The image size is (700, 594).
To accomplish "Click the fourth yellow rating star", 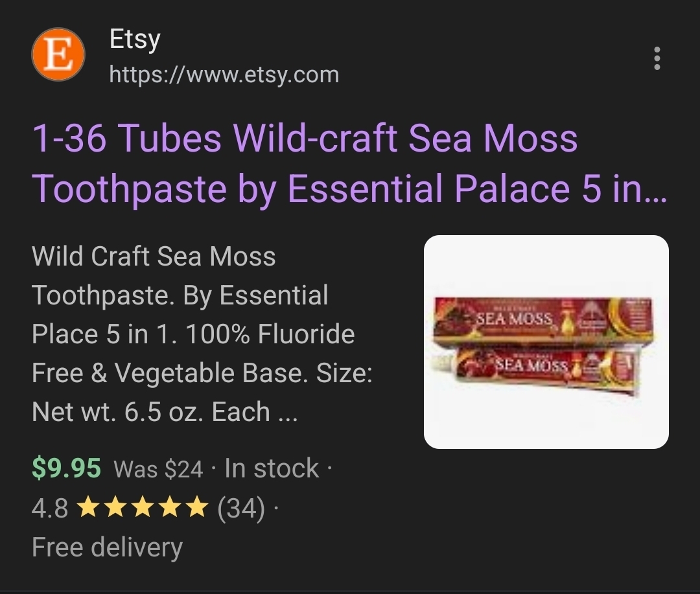I will point(170,508).
